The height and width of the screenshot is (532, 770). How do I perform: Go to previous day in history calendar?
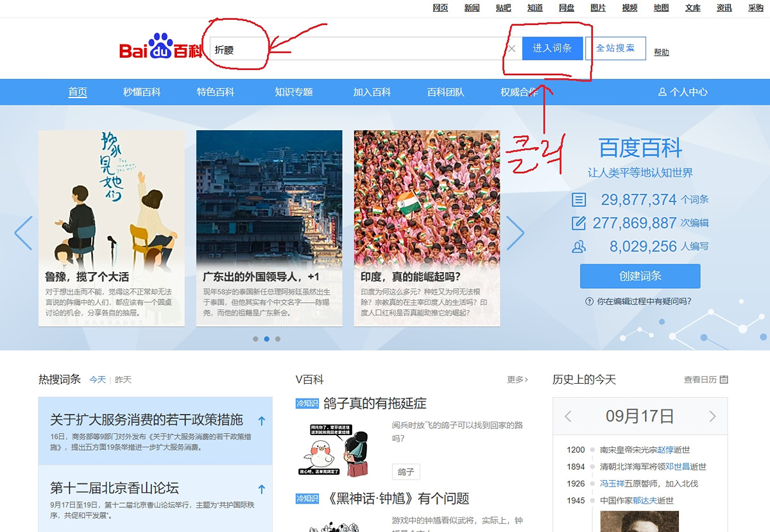(x=568, y=416)
